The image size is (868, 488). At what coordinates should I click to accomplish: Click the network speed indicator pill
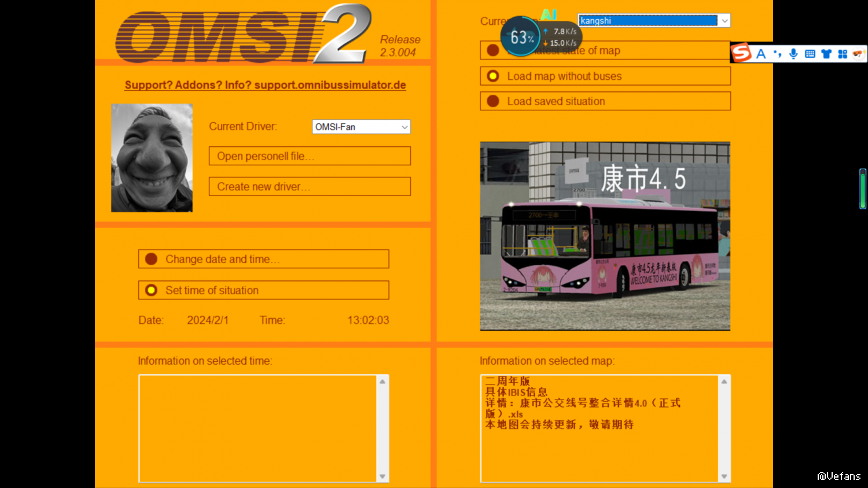coord(561,37)
